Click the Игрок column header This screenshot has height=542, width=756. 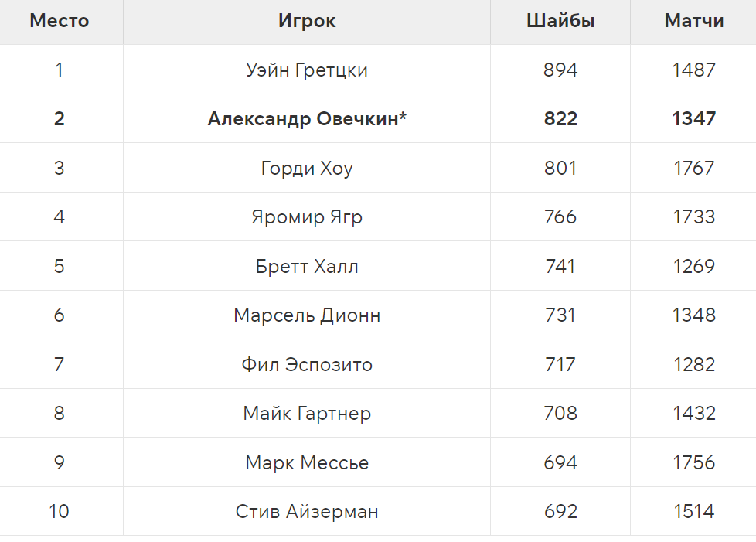pos(307,21)
